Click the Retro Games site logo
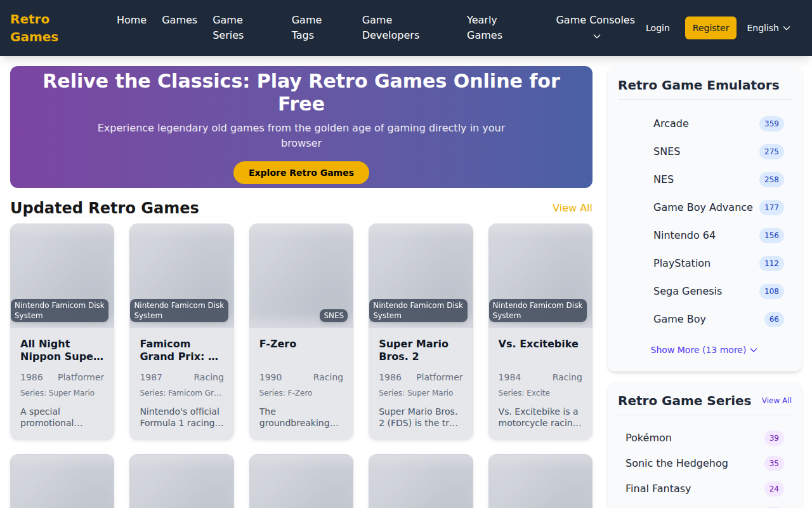 34,28
